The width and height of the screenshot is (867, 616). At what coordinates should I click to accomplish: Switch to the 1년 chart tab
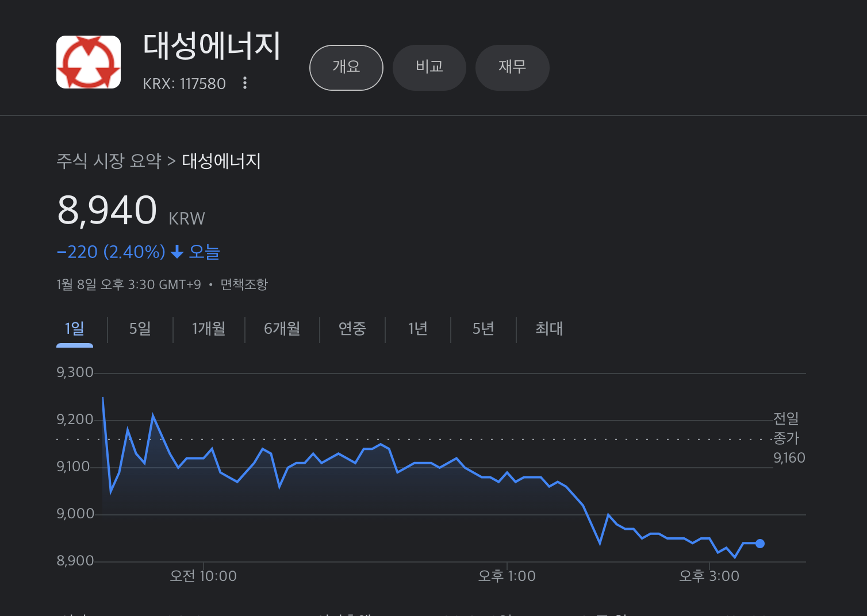click(418, 329)
